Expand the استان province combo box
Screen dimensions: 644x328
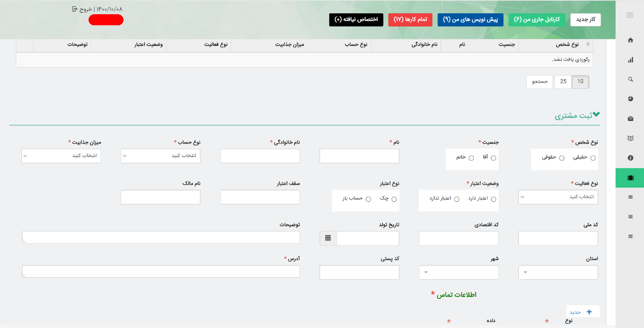pyautogui.click(x=558, y=272)
